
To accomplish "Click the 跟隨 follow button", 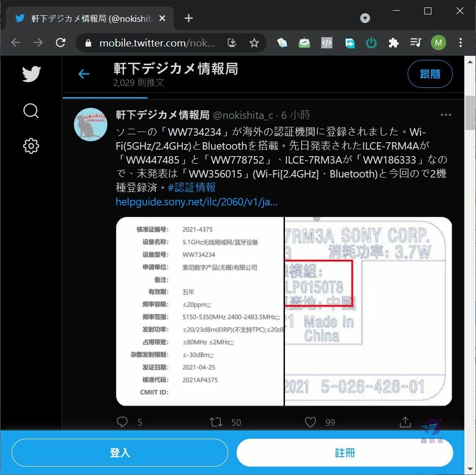I will (x=430, y=74).
